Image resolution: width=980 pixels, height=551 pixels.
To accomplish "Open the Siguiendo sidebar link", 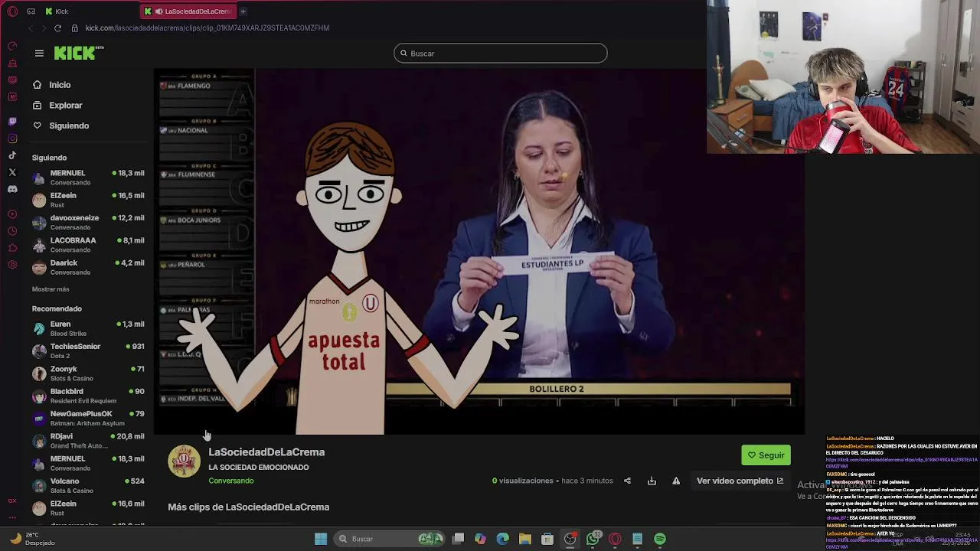I will point(69,126).
